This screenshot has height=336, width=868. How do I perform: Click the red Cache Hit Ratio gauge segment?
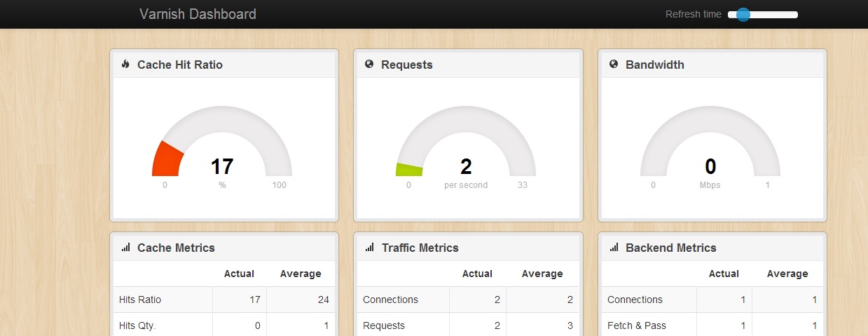click(167, 159)
